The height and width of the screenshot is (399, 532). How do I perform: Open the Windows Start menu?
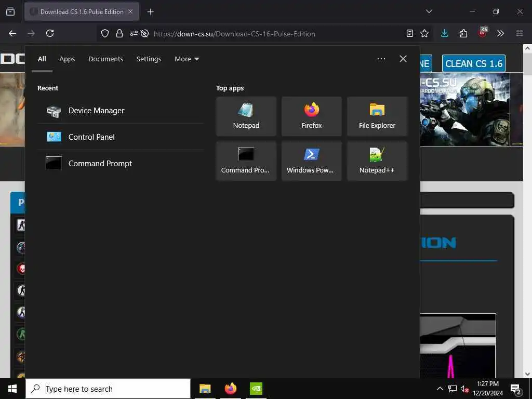(12, 389)
